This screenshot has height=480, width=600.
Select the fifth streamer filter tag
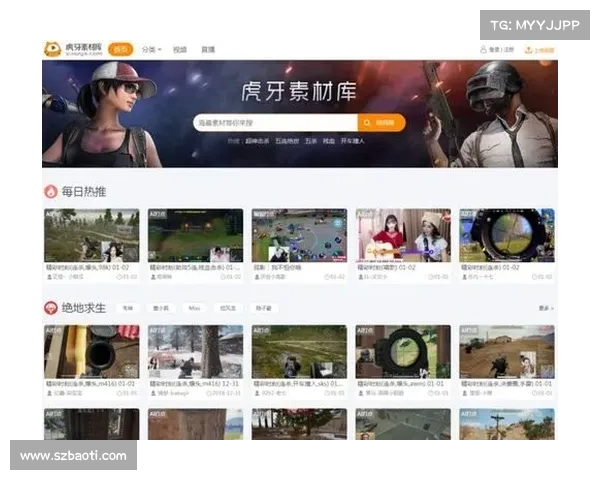click(x=264, y=308)
